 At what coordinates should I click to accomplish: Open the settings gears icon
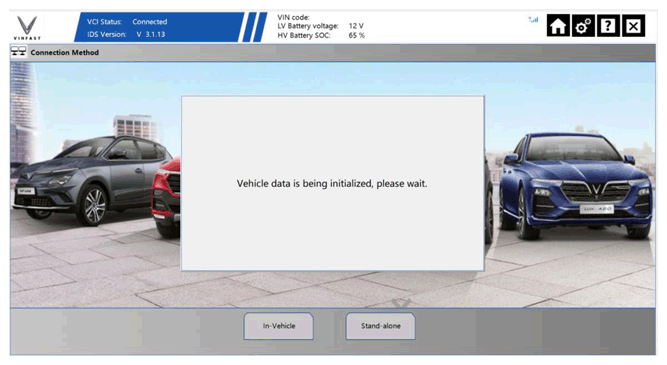[583, 26]
